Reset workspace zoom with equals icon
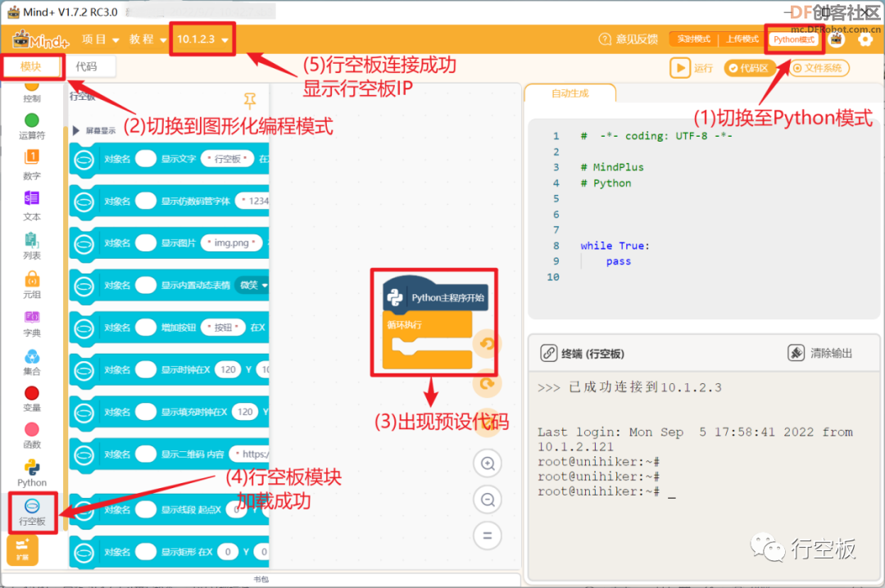 [488, 536]
